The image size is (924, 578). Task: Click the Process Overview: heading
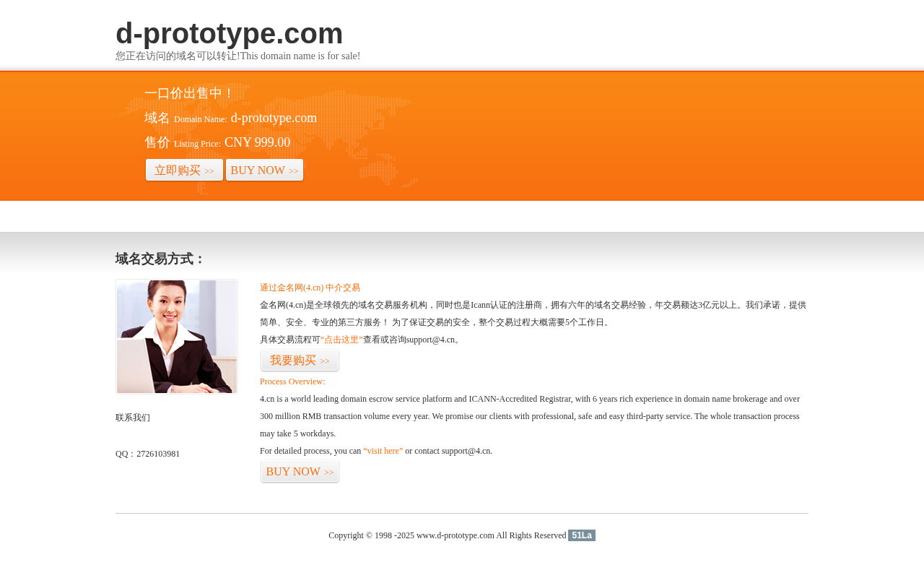292,381
